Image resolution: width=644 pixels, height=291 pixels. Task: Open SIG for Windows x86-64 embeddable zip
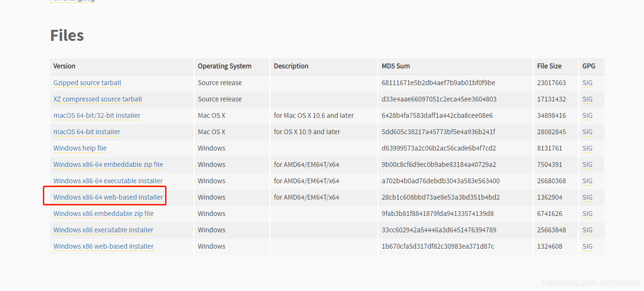tap(587, 164)
